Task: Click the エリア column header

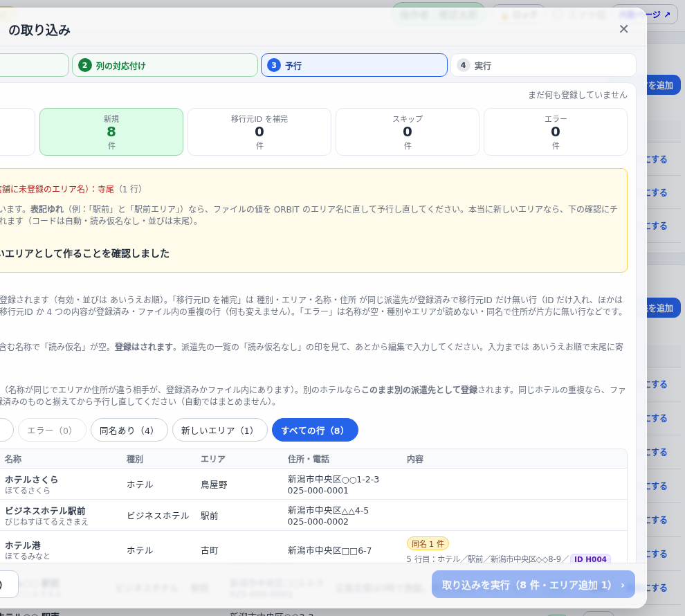Action: click(213, 459)
